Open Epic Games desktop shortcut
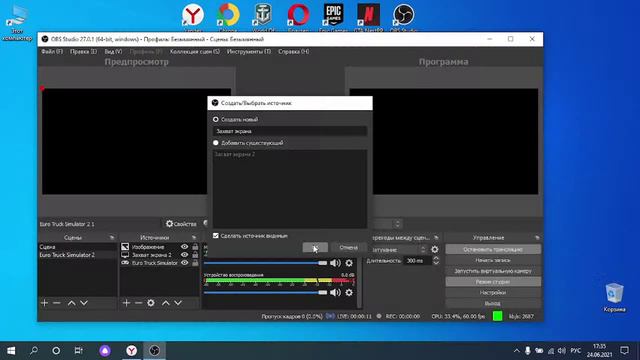 pos(333,17)
